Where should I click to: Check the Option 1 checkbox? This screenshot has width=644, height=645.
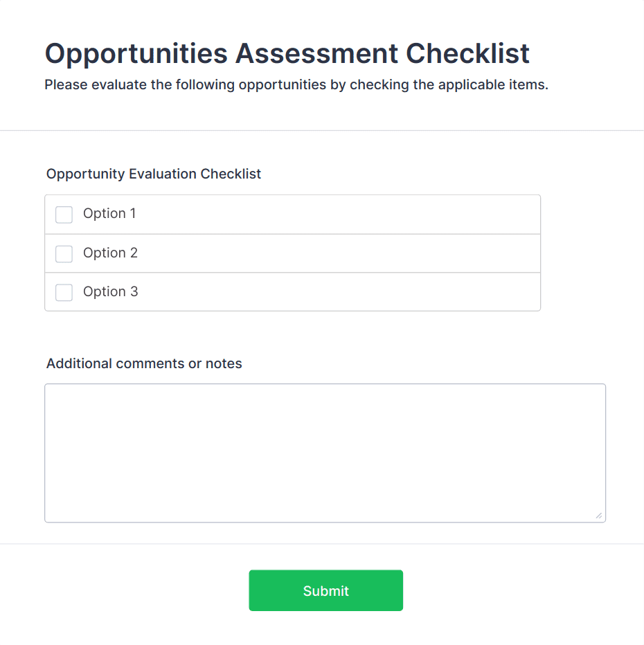(x=64, y=215)
